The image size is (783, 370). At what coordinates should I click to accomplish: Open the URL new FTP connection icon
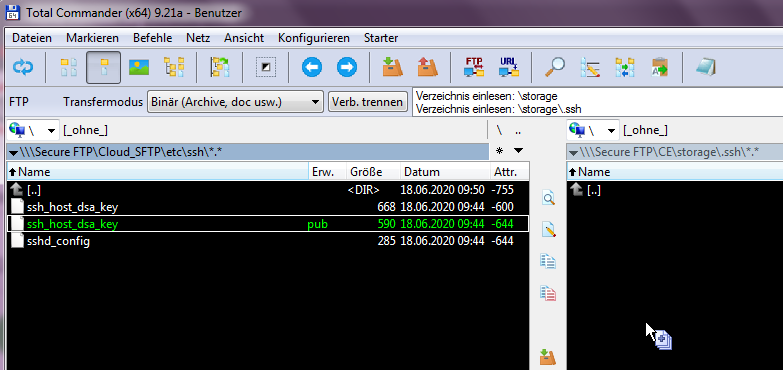click(x=509, y=67)
